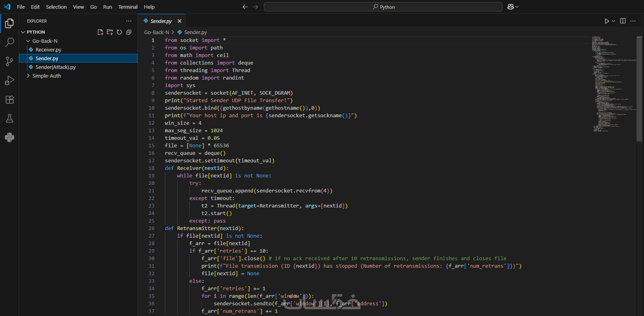This screenshot has width=644, height=316.
Task: Open the Python sidebar view icon
Action: click(x=10, y=137)
